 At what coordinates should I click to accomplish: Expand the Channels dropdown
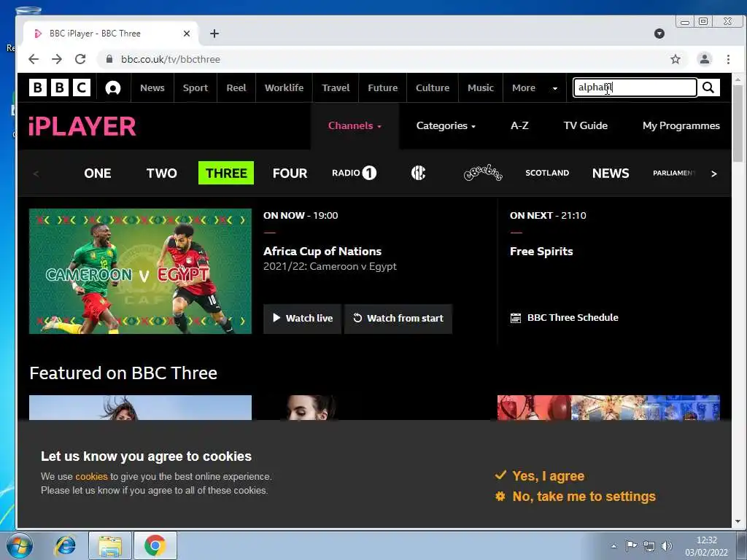tap(355, 125)
